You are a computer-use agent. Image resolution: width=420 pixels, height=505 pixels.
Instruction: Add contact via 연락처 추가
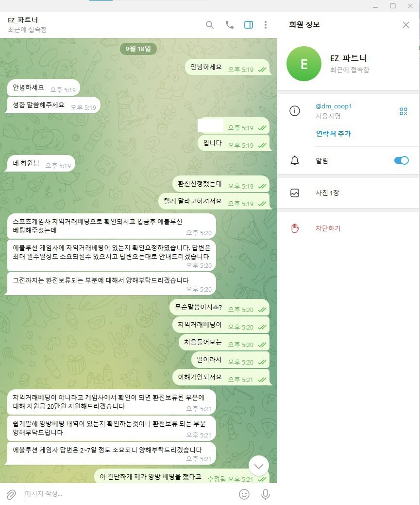point(333,133)
